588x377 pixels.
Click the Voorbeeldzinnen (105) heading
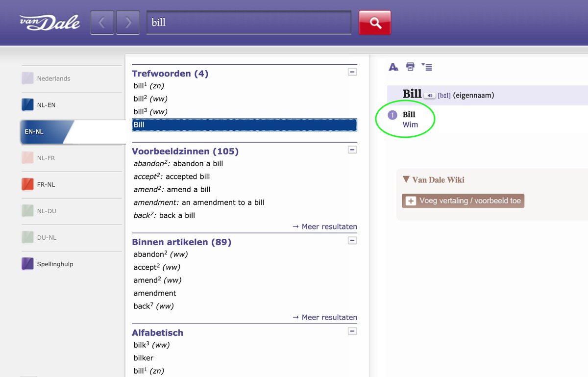pos(185,151)
